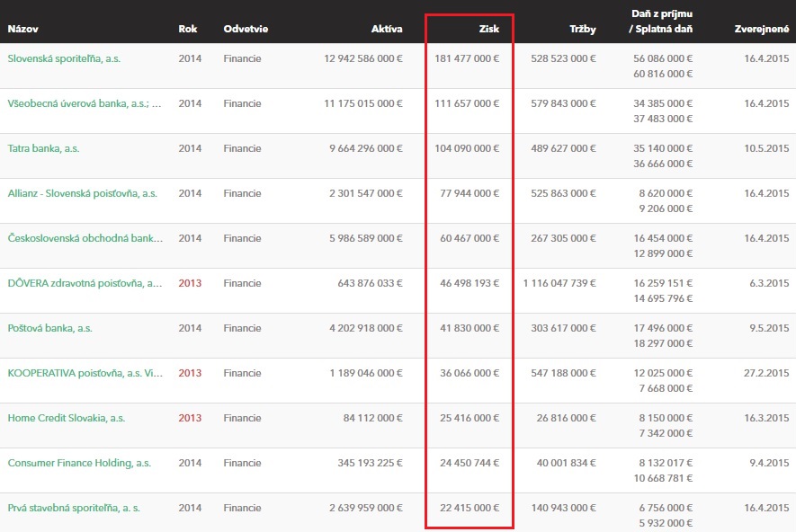This screenshot has height=532, width=796.
Task: Click assets value 12 942 586 000 €
Action: (363, 58)
